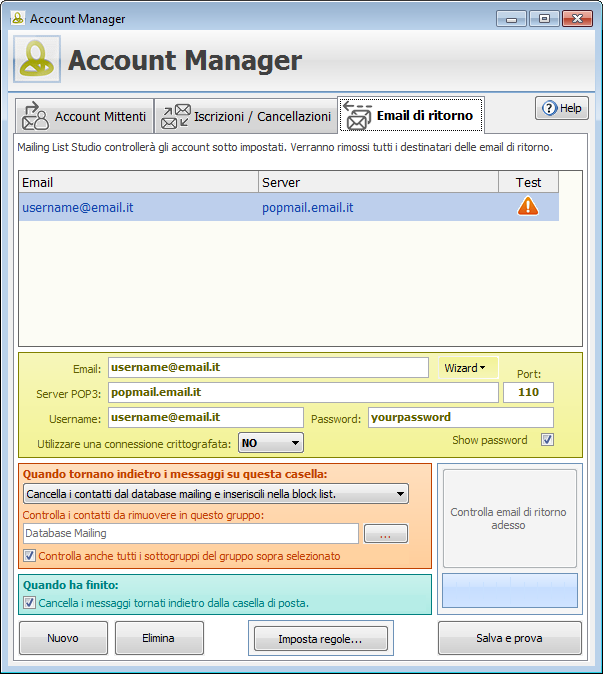Switch to the Account Mittenti tab
This screenshot has height=674, width=603.
point(99,117)
